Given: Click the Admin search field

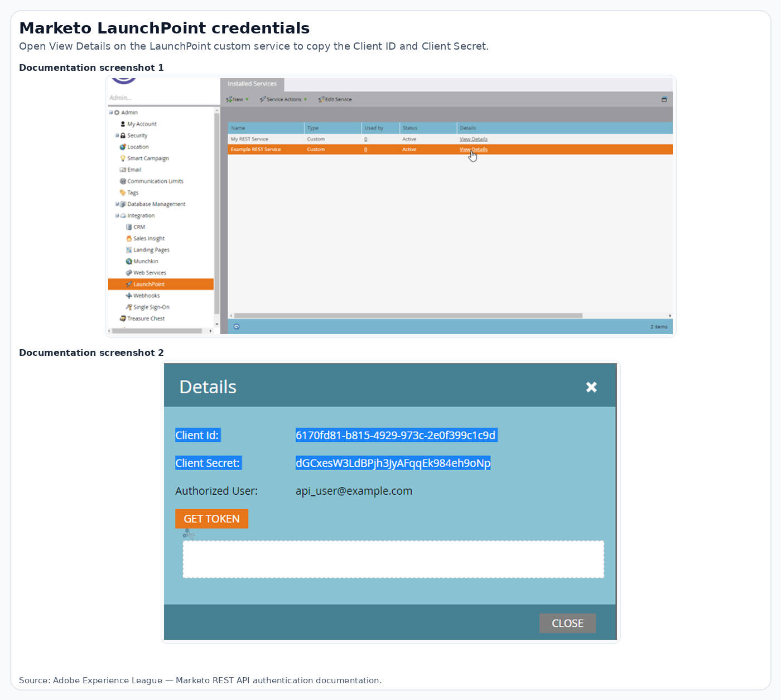Looking at the screenshot, I should pos(163,98).
